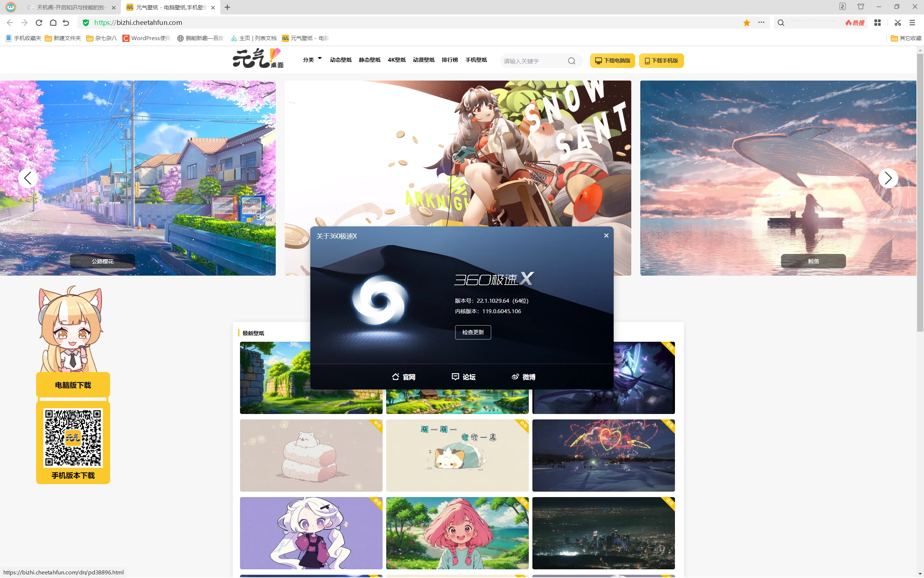Image resolution: width=924 pixels, height=578 pixels.
Task: Open the 官网 link in dialog
Action: pyautogui.click(x=404, y=377)
